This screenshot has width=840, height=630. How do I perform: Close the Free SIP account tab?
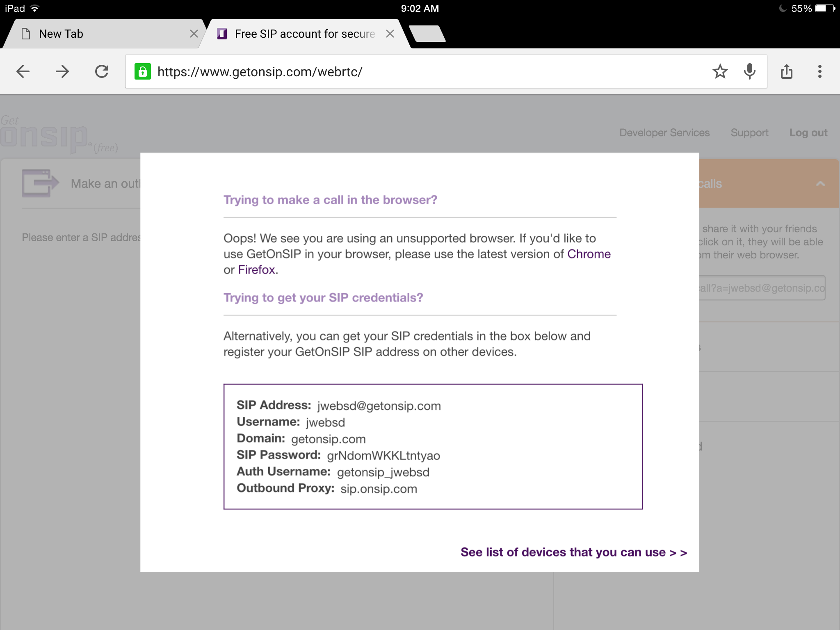390,34
